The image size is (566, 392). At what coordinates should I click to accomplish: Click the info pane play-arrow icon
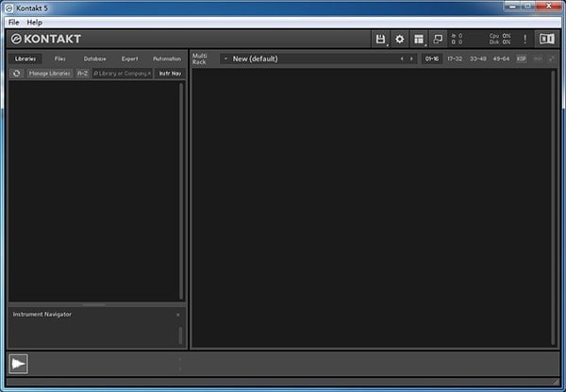[18, 364]
